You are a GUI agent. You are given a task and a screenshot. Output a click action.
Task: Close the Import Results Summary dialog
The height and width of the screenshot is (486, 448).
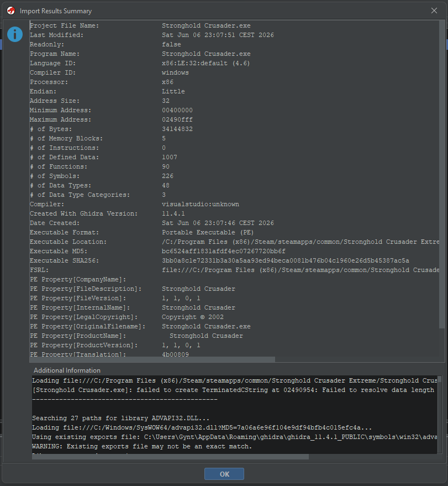pyautogui.click(x=434, y=11)
